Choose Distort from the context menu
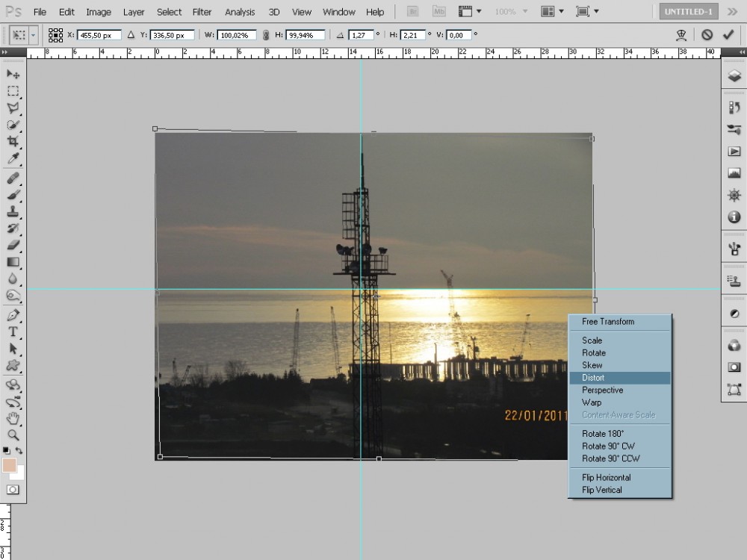Screen dimensions: 747x560 (x=593, y=378)
